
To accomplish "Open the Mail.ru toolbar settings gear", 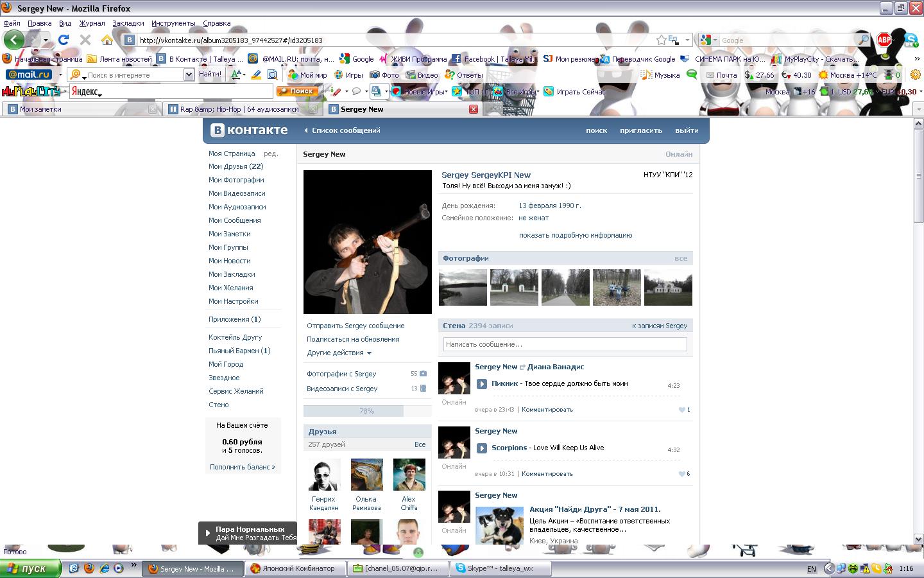I will pos(916,75).
